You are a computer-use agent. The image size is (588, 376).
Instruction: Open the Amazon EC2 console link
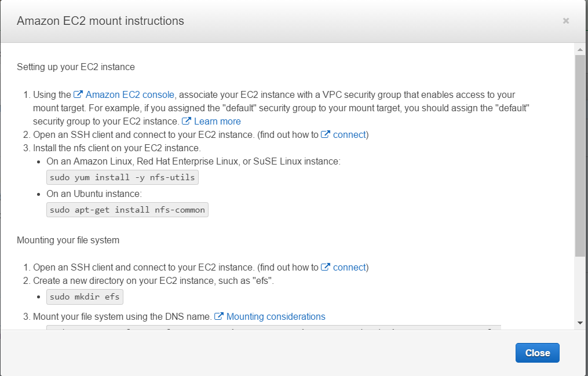coord(130,94)
